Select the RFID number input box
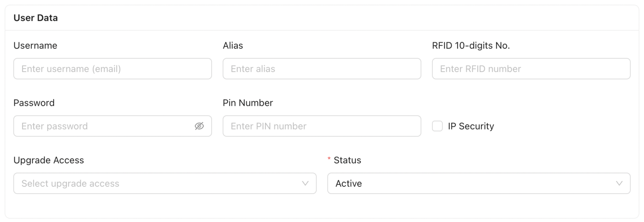 tap(531, 69)
